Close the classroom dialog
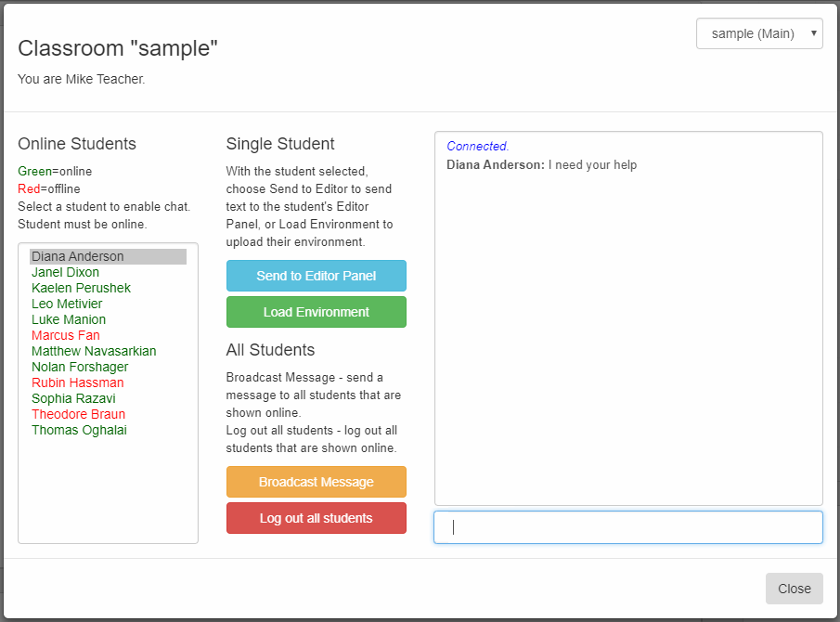Viewport: 840px width, 622px height. [x=794, y=589]
